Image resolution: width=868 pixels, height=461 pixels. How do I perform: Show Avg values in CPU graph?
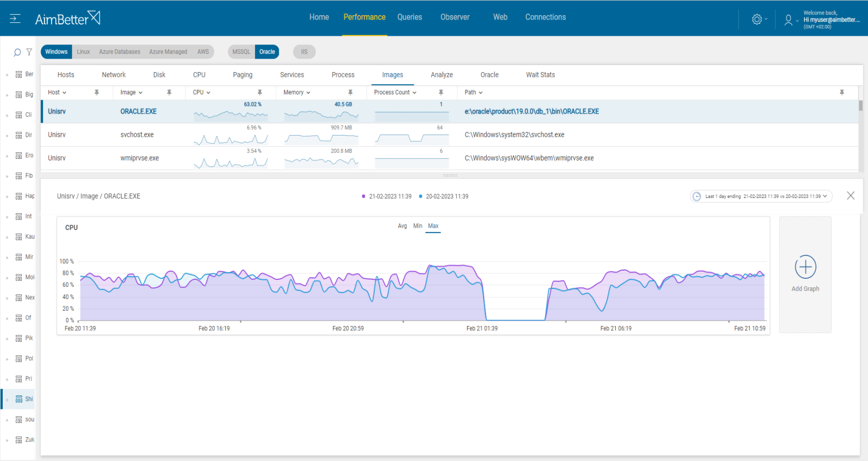[x=402, y=226]
